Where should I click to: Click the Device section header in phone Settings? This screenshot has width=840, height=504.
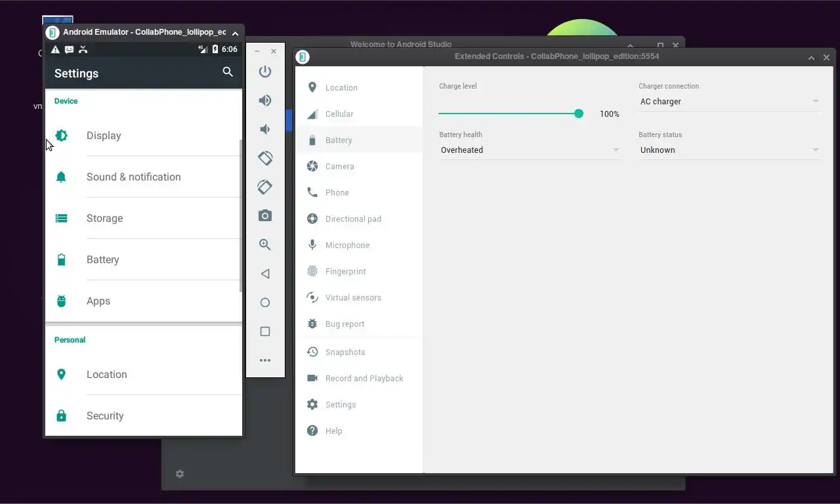(x=66, y=101)
